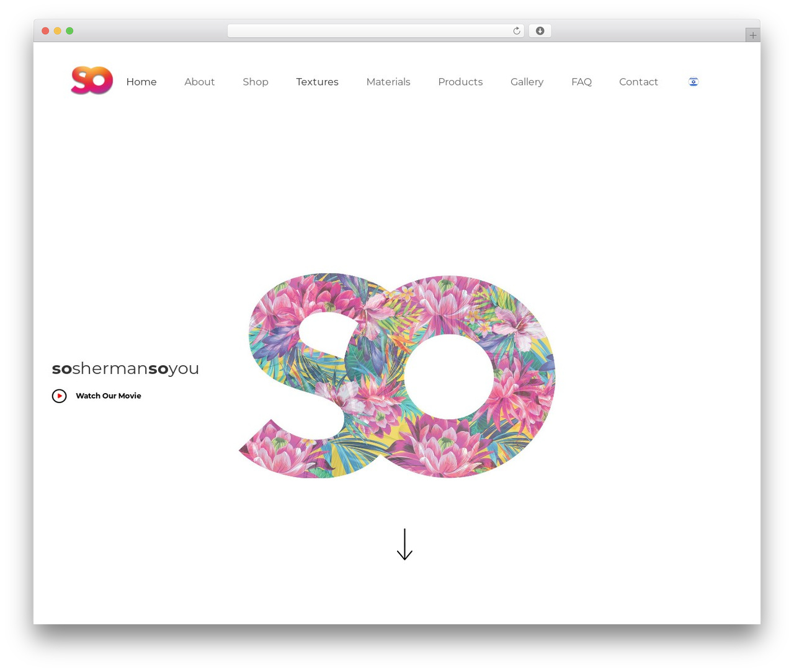Open the Materials page
The image size is (794, 672).
(388, 82)
